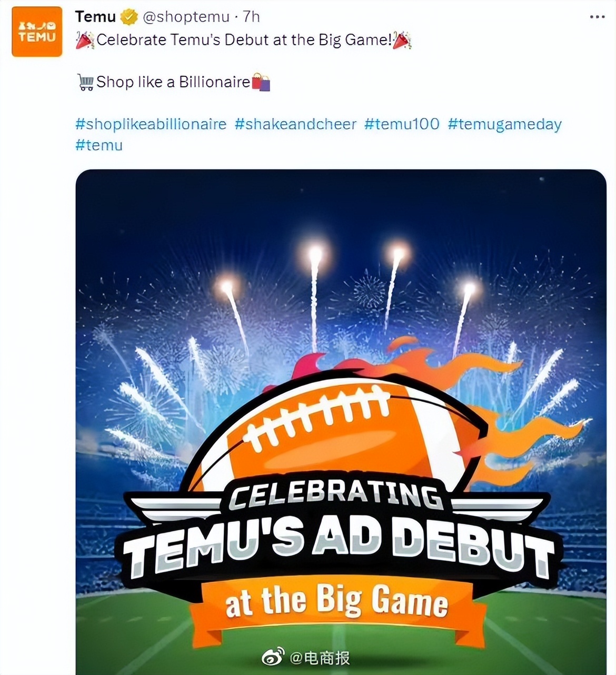Click the "Shop like a Billionaire" text
Viewport: 616px width, 675px height.
tap(173, 82)
